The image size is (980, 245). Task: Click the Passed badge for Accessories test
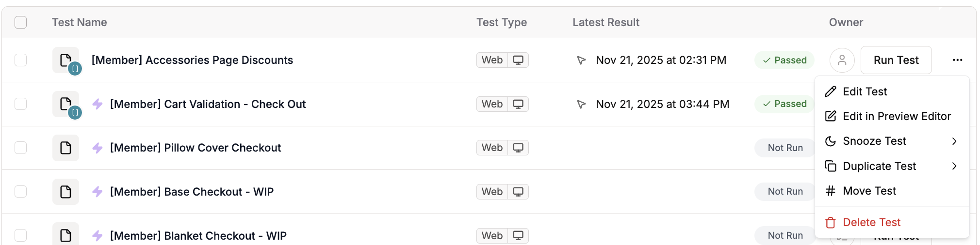(x=784, y=60)
